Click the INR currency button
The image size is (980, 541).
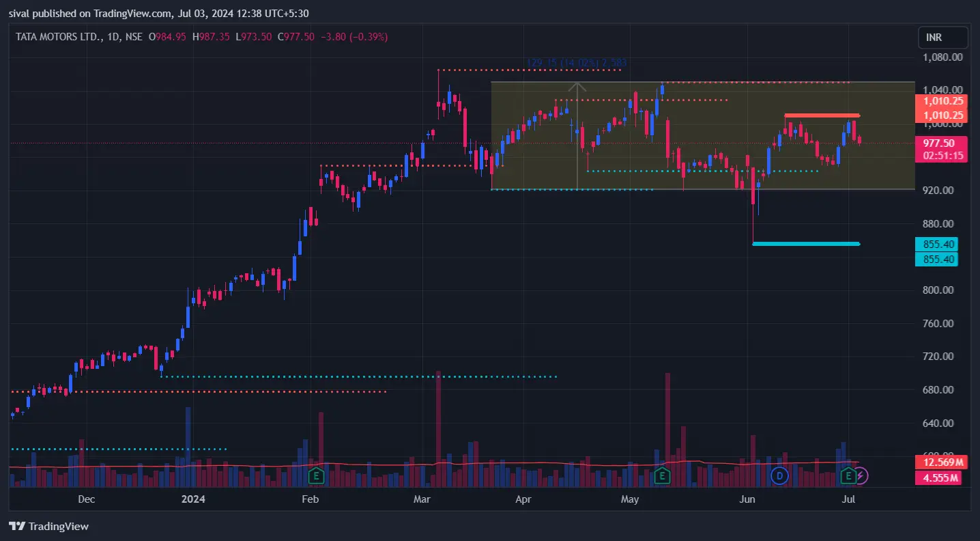[x=943, y=38]
